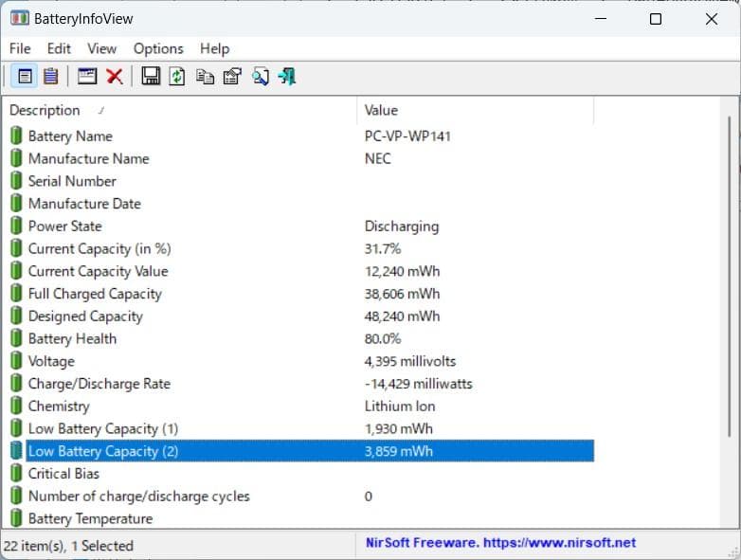This screenshot has height=560, width=741.
Task: Select the "Manufacture Name" row text
Action: point(88,159)
